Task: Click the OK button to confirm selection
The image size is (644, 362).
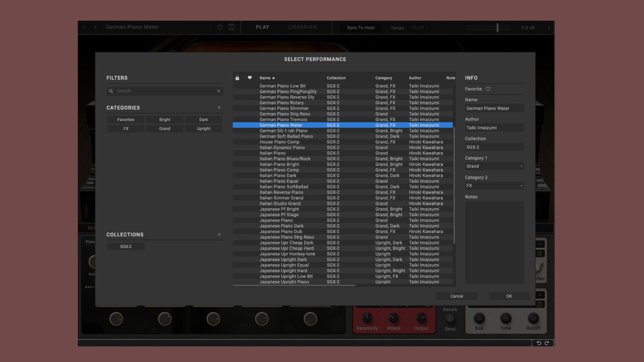Action: (509, 296)
